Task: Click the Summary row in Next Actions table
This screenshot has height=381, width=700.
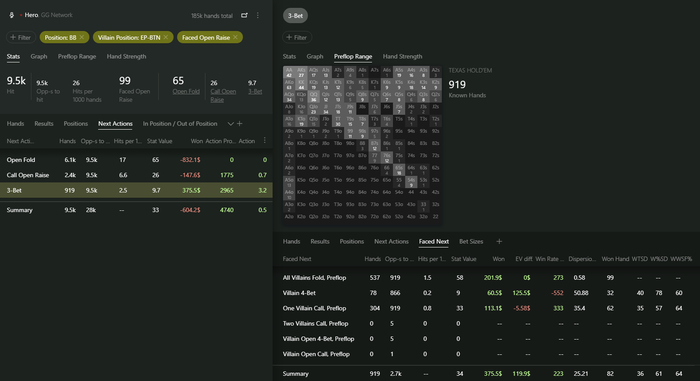Action: 136,210
